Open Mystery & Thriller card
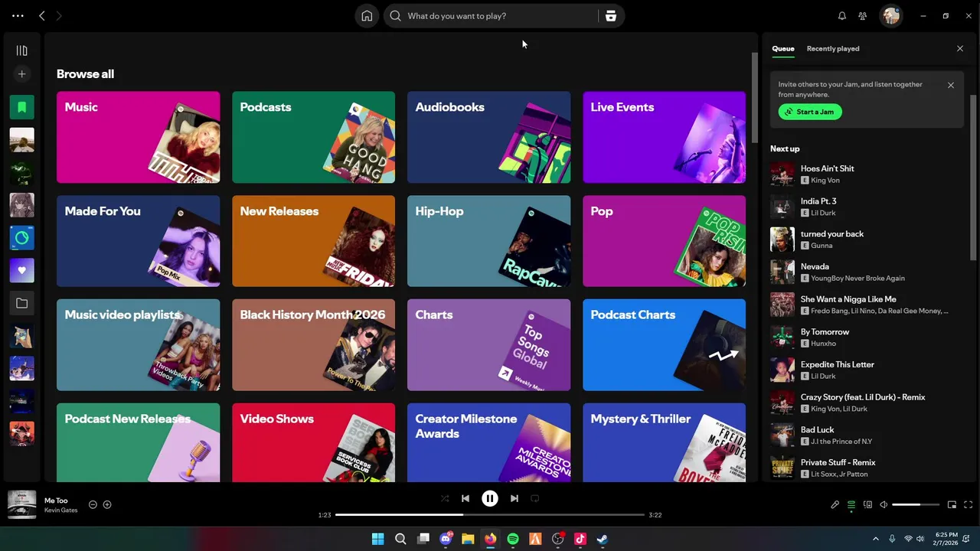980x551 pixels. (x=664, y=442)
